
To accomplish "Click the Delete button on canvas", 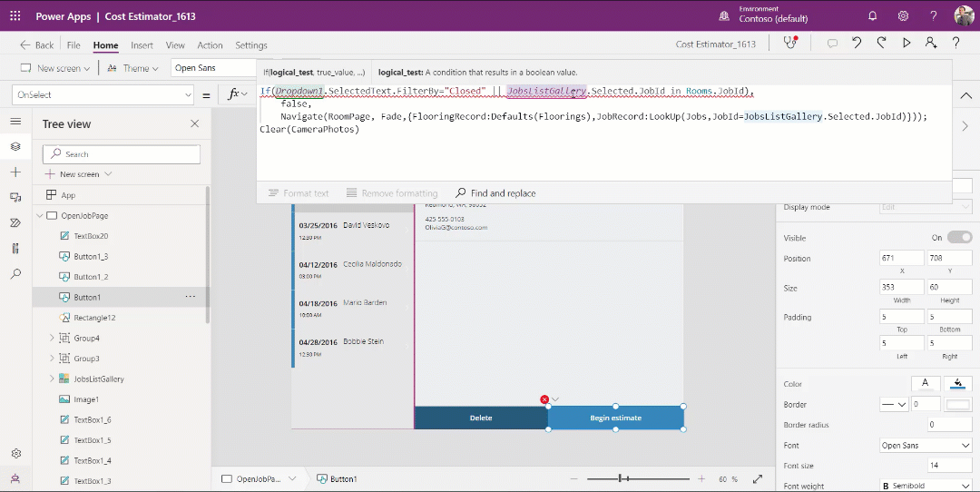I will pos(481,418).
